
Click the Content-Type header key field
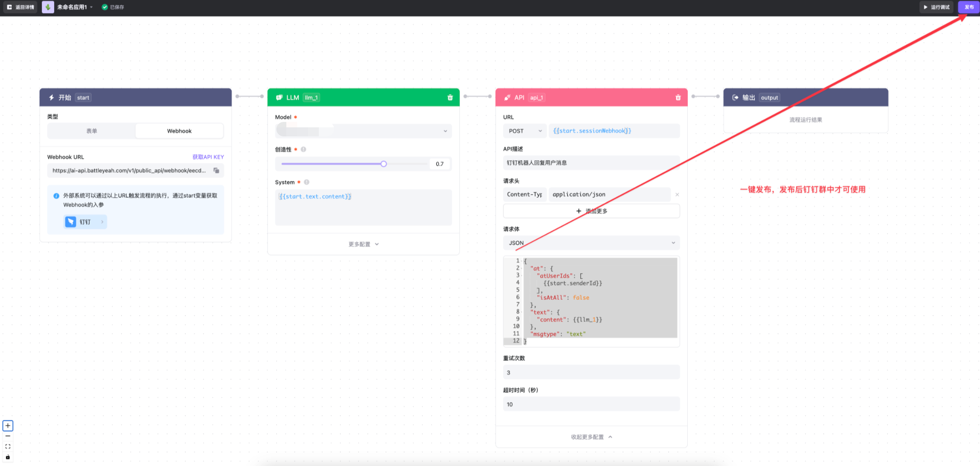click(525, 195)
